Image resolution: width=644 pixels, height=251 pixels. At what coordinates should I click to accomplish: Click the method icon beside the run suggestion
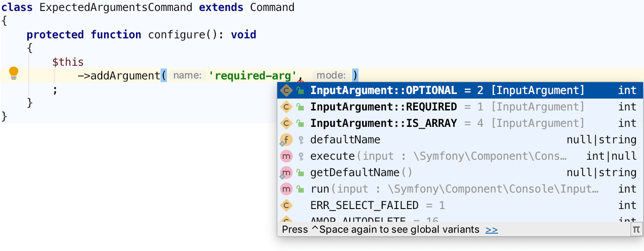point(286,189)
